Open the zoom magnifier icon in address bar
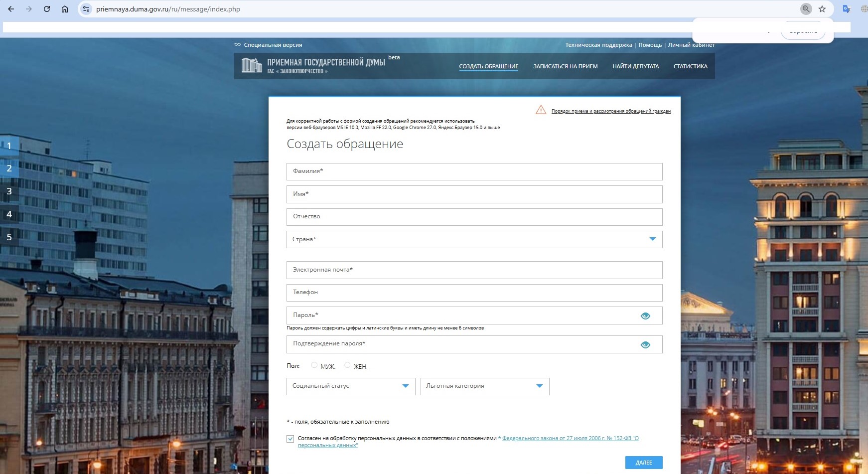The image size is (868, 474). (x=806, y=9)
